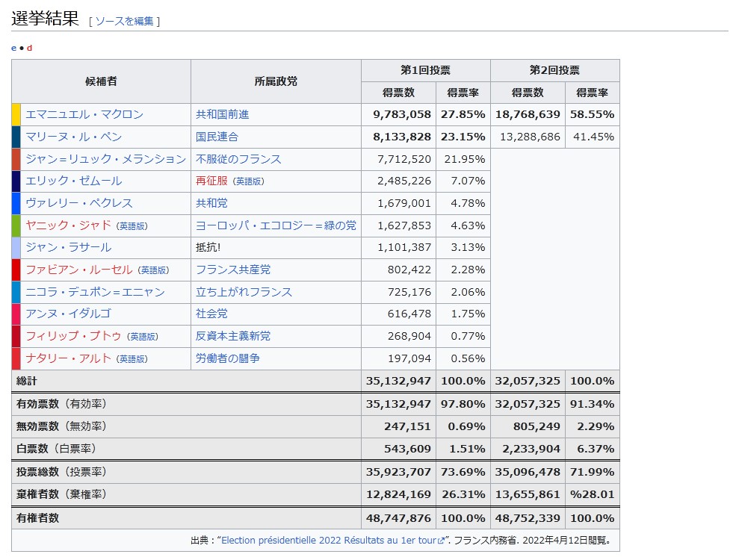Open the 共和国前進 party link
The width and height of the screenshot is (739, 560).
(222, 114)
